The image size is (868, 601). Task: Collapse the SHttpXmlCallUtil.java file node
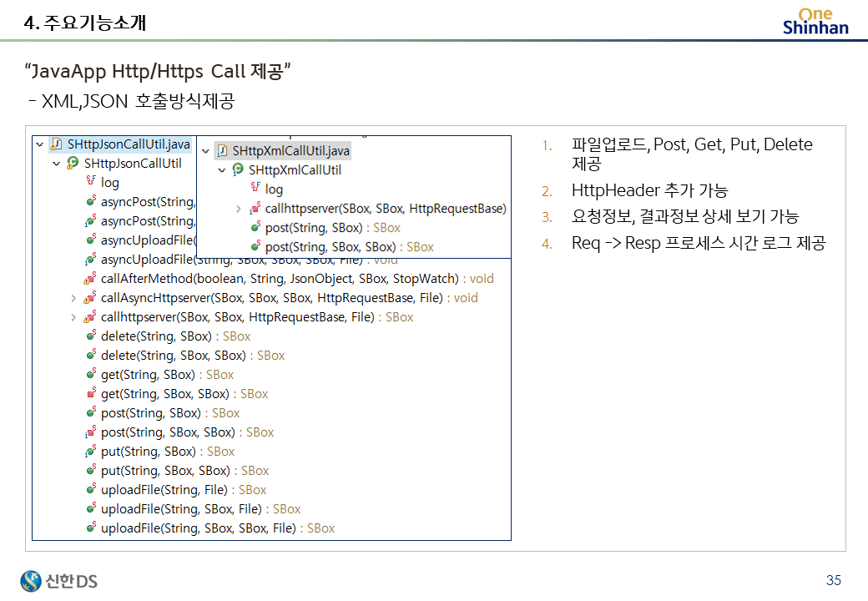[x=205, y=151]
